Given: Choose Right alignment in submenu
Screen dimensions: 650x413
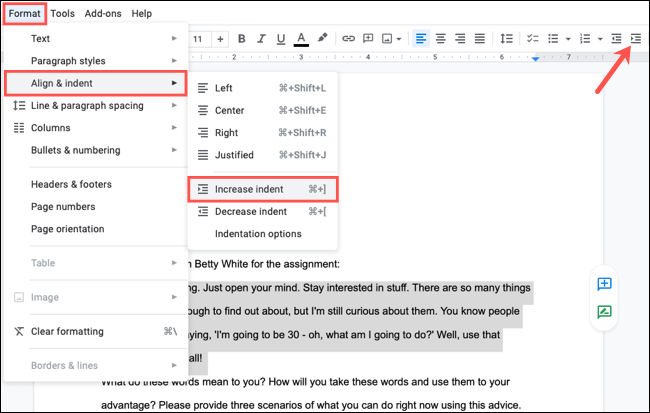Looking at the screenshot, I should click(x=262, y=133).
